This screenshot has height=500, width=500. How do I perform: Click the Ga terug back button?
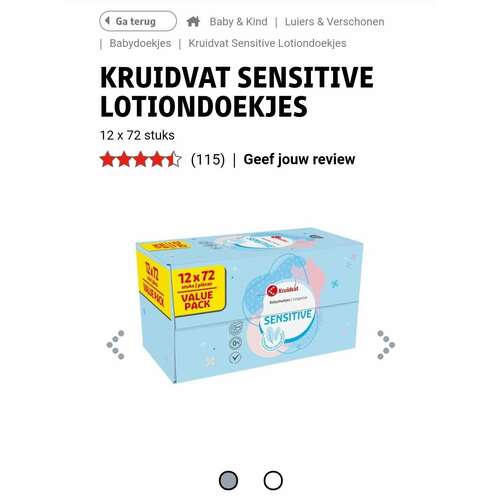pos(138,21)
